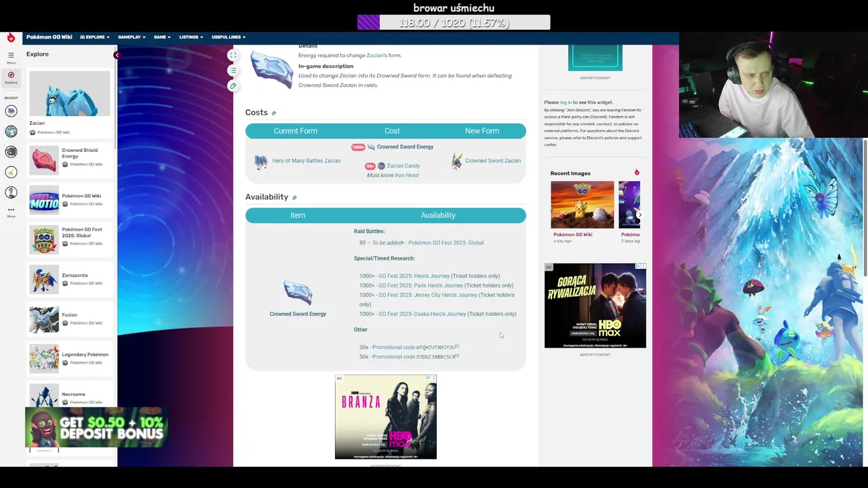Screen dimensions: 868x488
Task: Click the page vertical scrollbar
Action: pos(865,207)
